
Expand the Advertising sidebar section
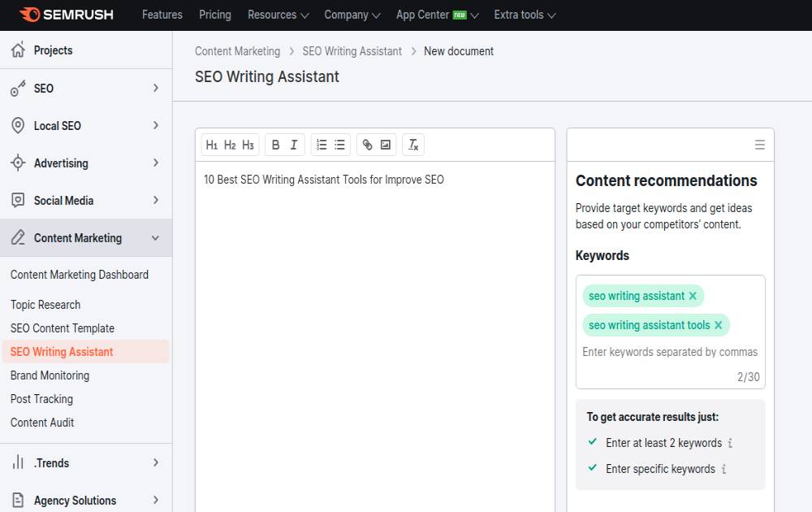point(156,163)
